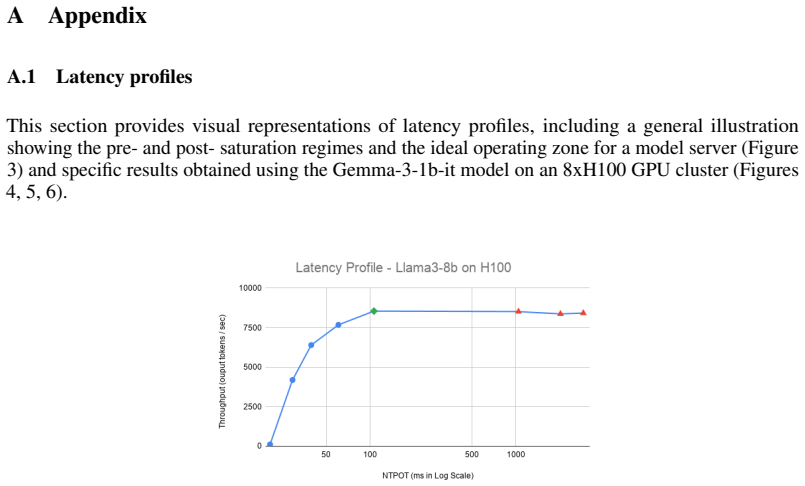Click the red triangle marker near 1000 ms

519,311
